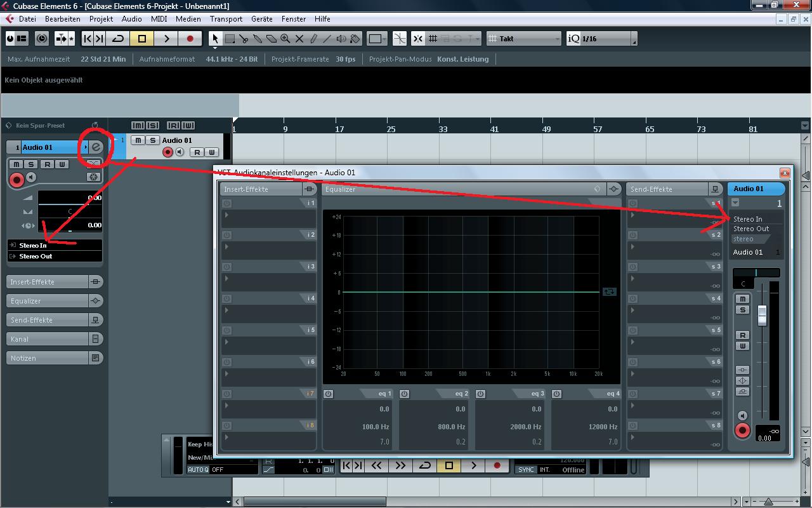The height and width of the screenshot is (508, 812).
Task: Select the Draw pencil tool
Action: (x=313, y=39)
